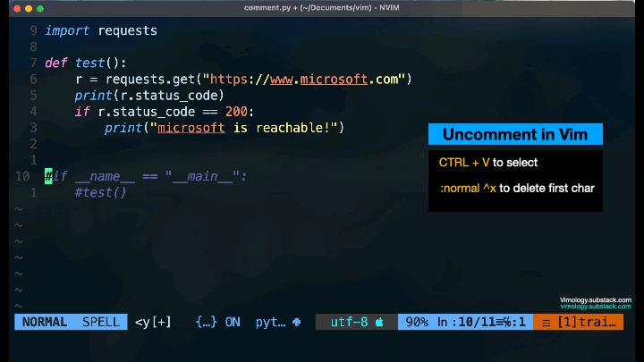Click 'print' on the reachable message line
Image resolution: width=644 pixels, height=362 pixels.
point(123,128)
